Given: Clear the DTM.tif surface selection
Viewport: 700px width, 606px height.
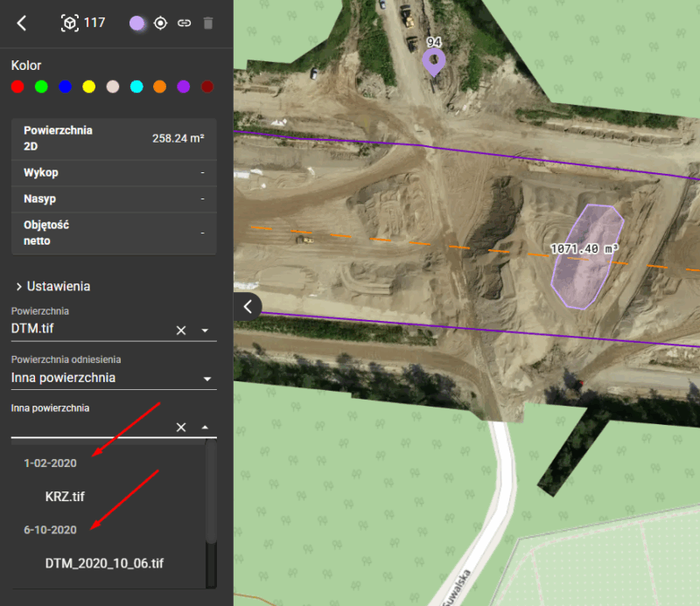Looking at the screenshot, I should point(181,330).
